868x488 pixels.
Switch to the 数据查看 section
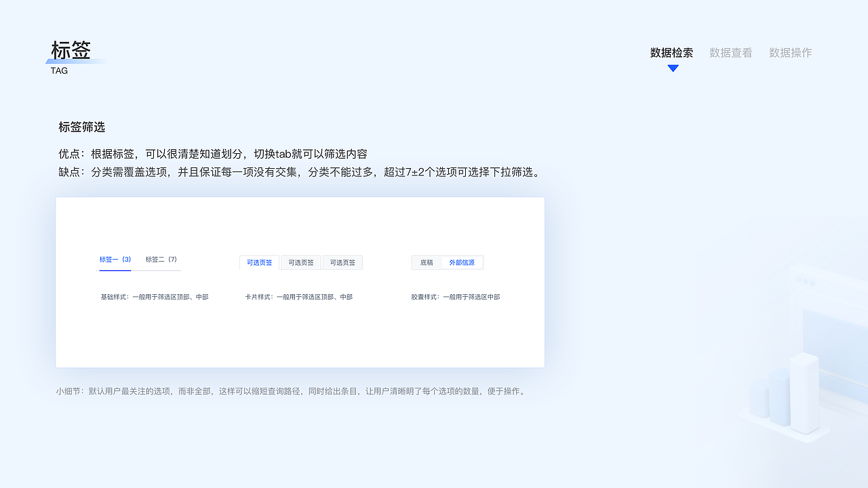[730, 53]
